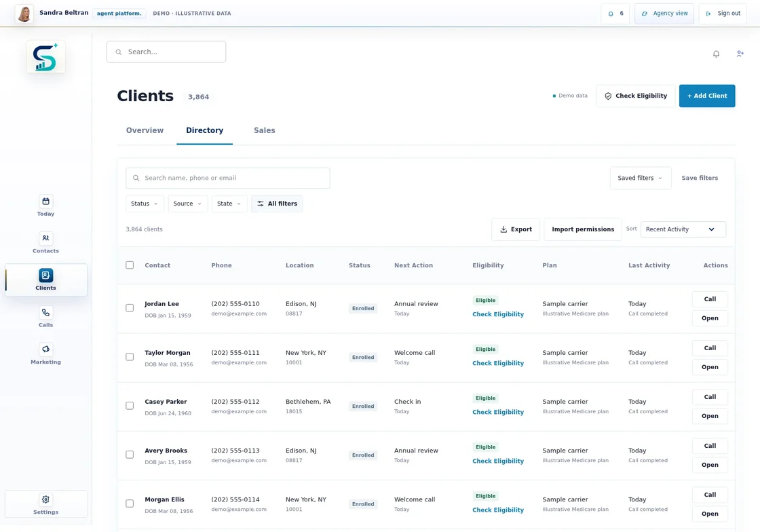
Task: Check the box for Morgan Ellis
Action: pos(130,504)
